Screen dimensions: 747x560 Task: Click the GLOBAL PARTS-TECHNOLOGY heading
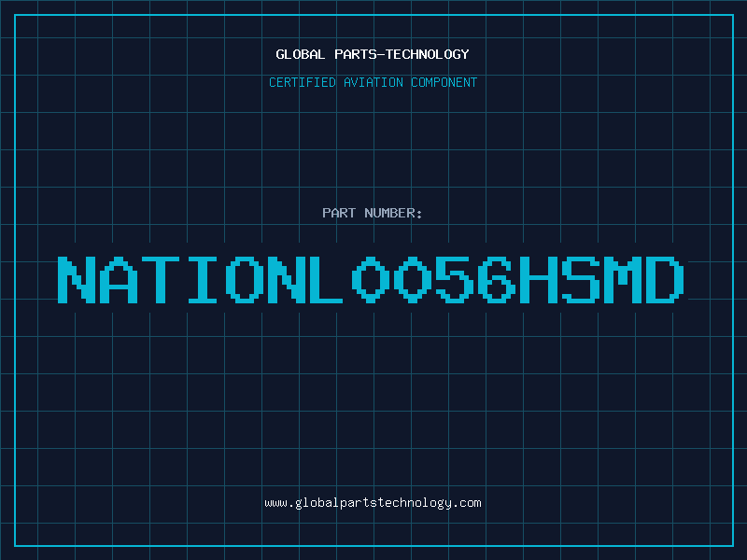pos(373,54)
